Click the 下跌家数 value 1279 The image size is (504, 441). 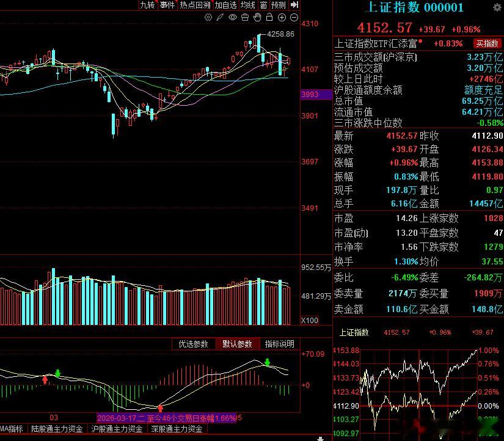pyautogui.click(x=494, y=247)
